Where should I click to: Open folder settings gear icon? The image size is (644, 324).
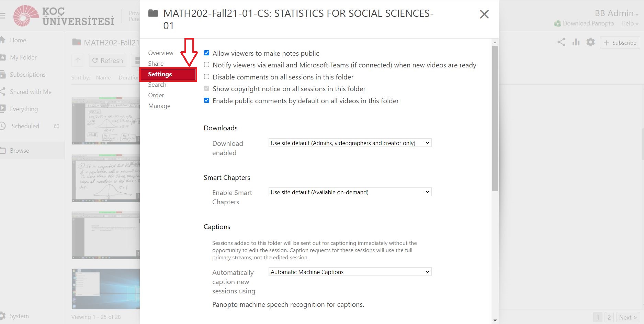(590, 42)
